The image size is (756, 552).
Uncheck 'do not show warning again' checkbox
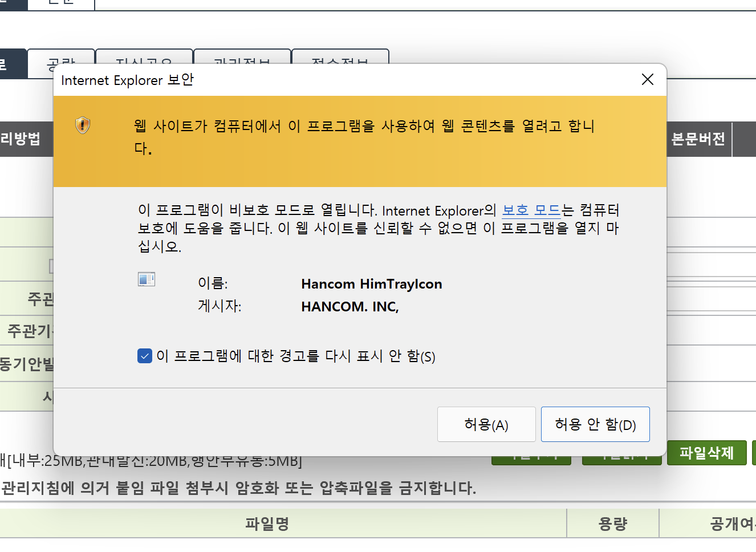coord(145,356)
